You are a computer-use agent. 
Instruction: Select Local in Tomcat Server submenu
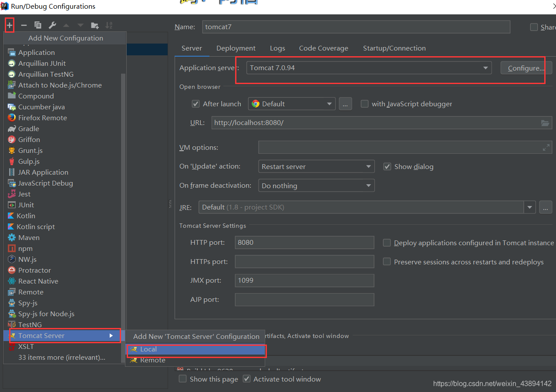coord(195,349)
